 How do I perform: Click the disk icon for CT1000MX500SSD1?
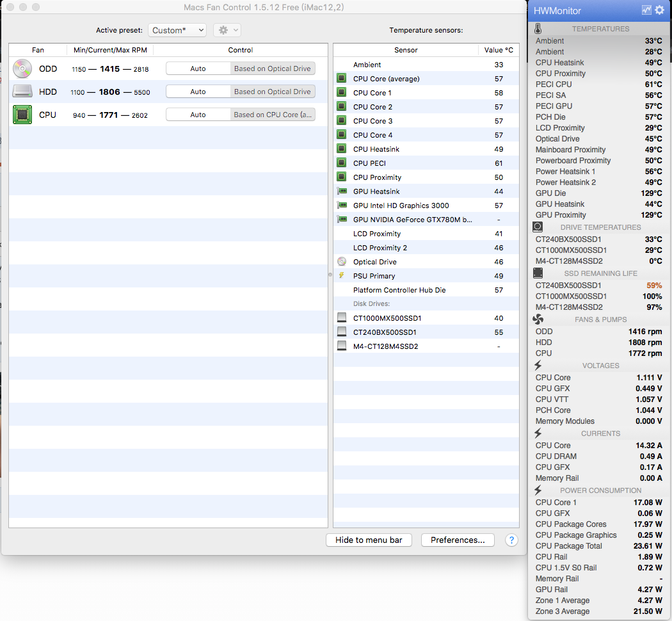coord(342,318)
